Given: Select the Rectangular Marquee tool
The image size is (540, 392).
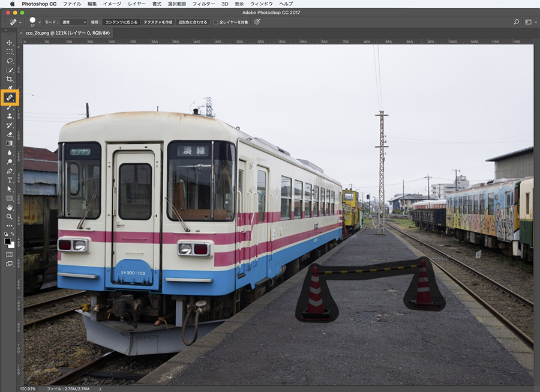Looking at the screenshot, I should pyautogui.click(x=9, y=52).
